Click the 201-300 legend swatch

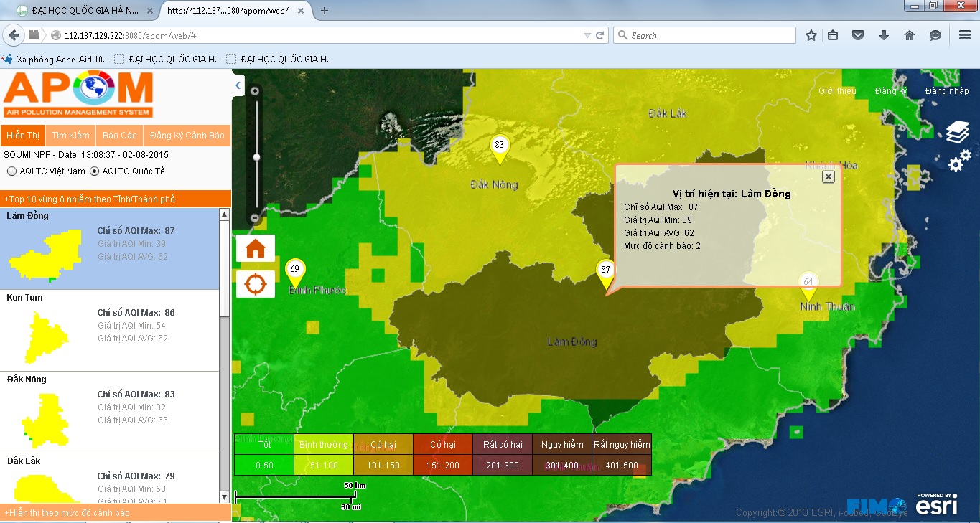(x=503, y=465)
